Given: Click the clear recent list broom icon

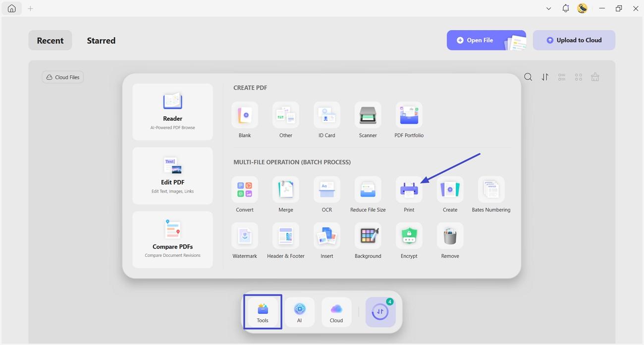Looking at the screenshot, I should click(595, 77).
